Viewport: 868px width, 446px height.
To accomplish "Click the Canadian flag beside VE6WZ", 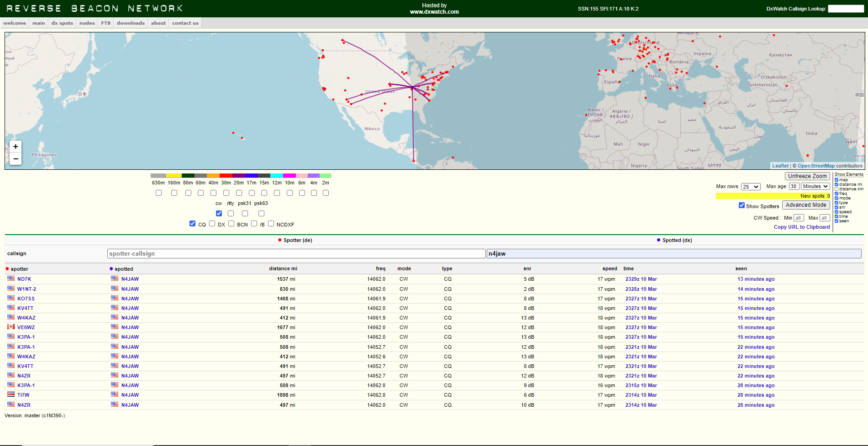I will click(11, 327).
